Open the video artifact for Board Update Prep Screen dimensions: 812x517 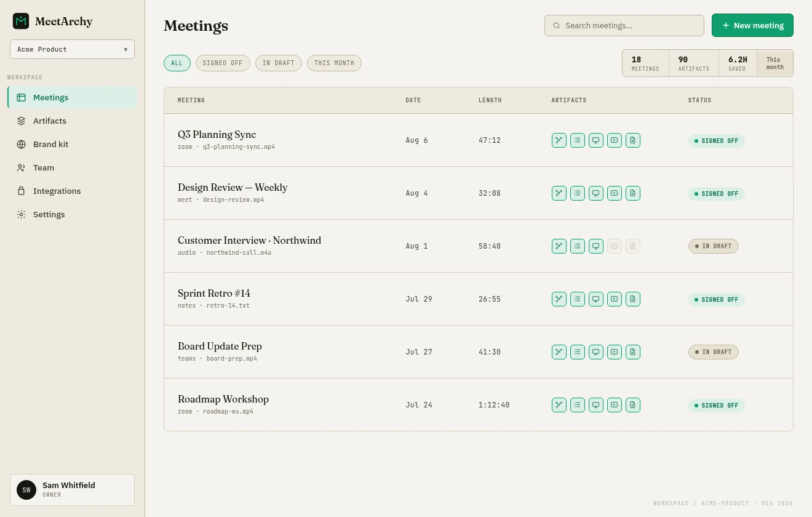click(x=615, y=352)
